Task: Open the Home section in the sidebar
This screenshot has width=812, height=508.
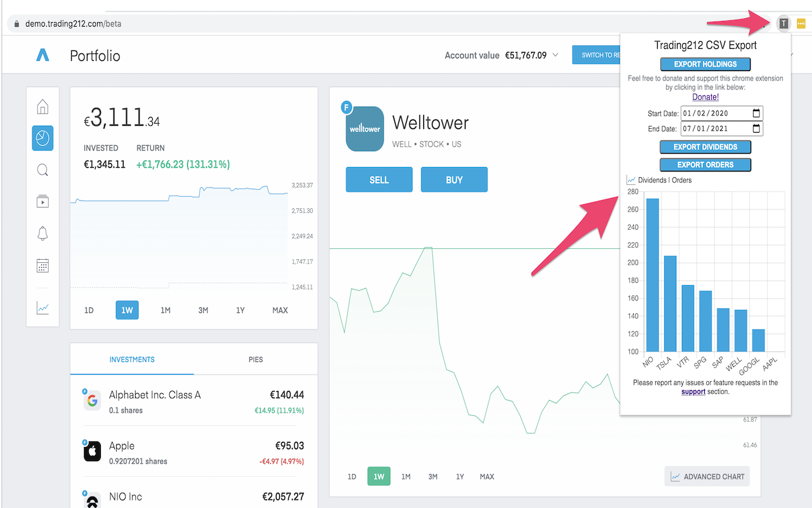Action: point(42,106)
